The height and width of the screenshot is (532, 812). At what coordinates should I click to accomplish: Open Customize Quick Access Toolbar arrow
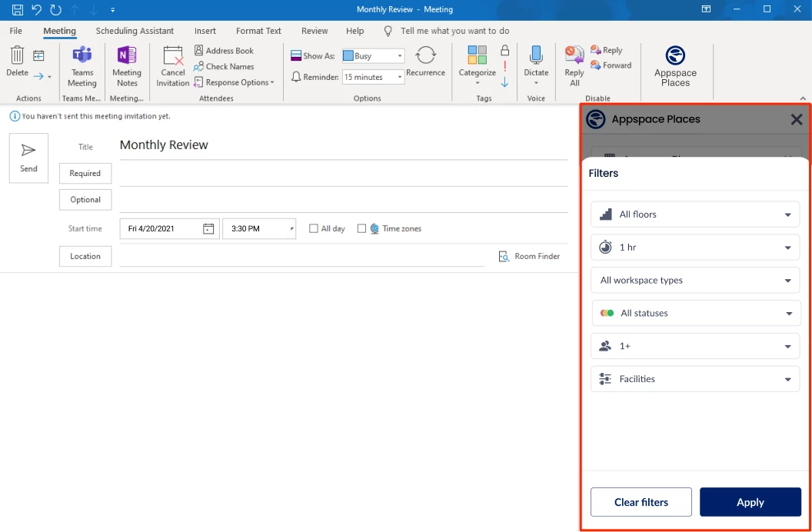(x=113, y=9)
